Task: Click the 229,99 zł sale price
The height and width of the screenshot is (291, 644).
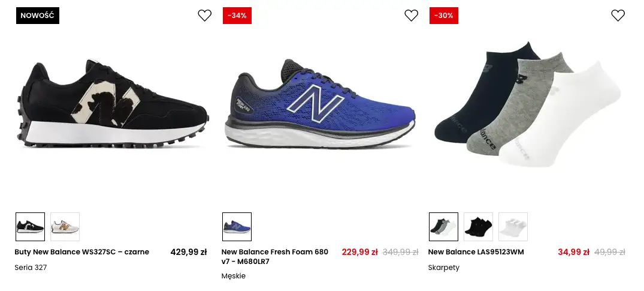Action: [359, 252]
